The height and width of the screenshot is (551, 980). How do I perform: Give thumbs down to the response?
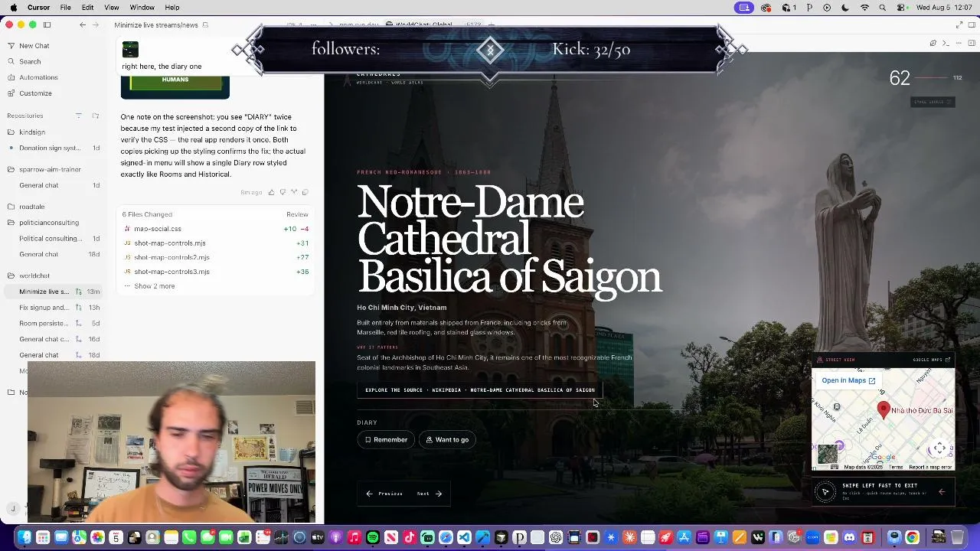point(283,192)
